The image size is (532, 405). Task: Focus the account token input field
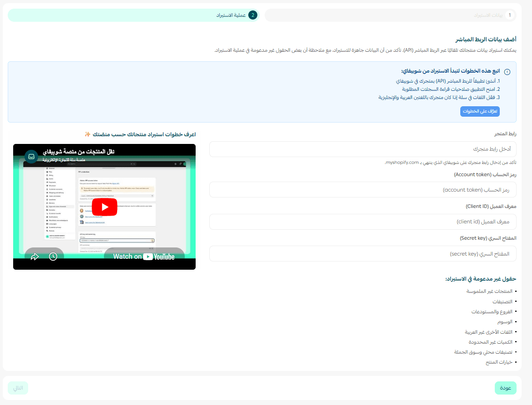(363, 190)
